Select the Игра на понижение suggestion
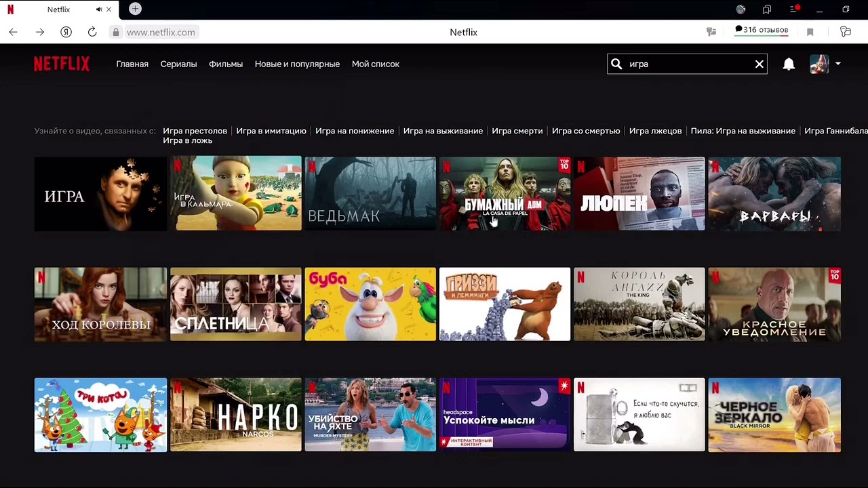The width and height of the screenshot is (868, 488). click(x=355, y=131)
